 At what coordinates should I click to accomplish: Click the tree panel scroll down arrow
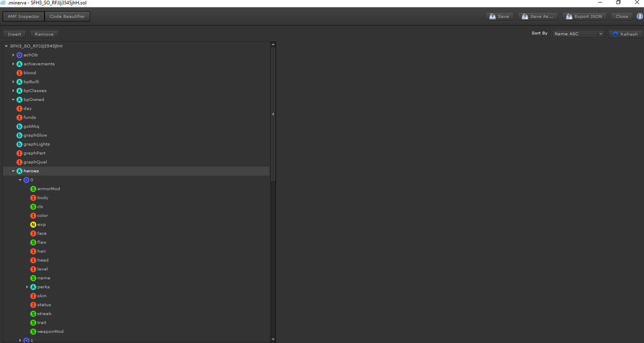click(273, 339)
